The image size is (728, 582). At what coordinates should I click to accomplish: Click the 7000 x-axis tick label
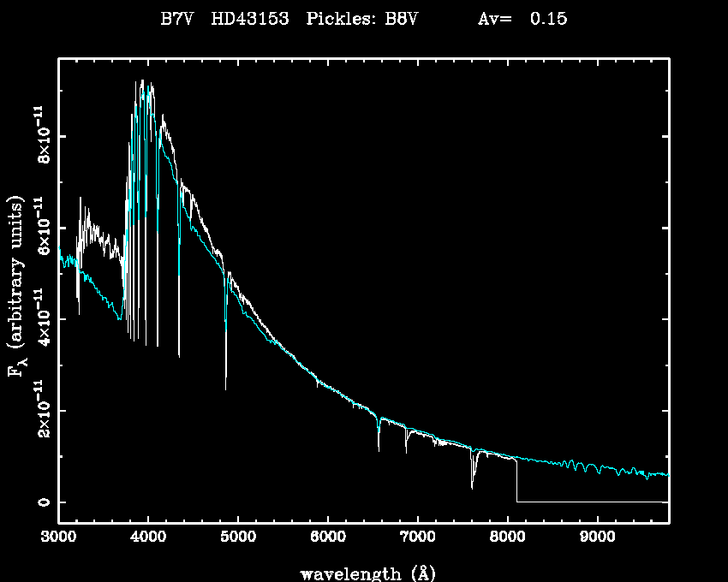click(417, 537)
